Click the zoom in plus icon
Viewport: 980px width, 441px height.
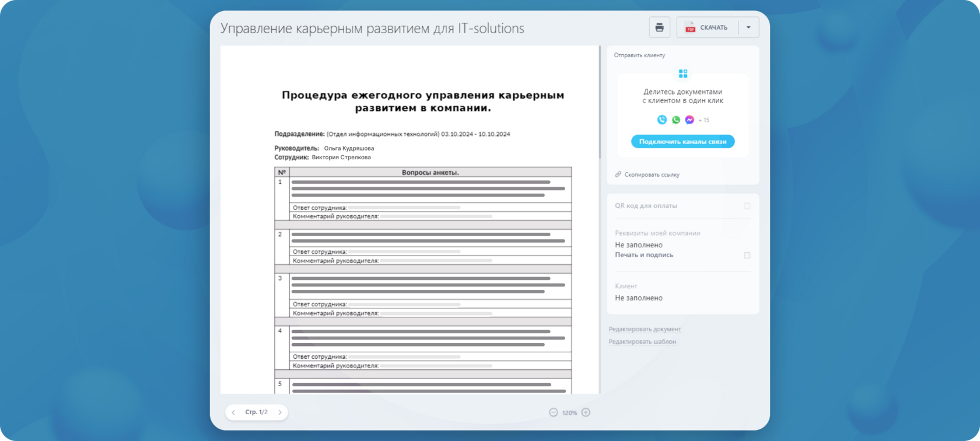(x=586, y=412)
